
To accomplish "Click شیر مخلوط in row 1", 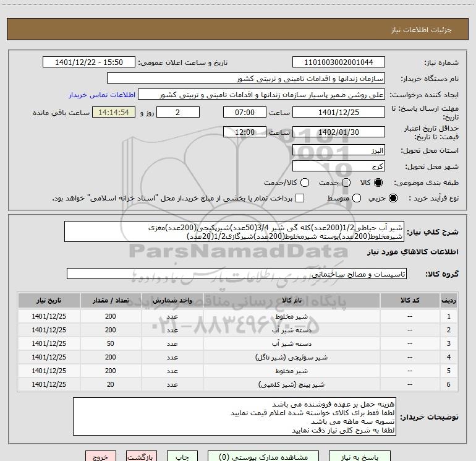I will (291, 317).
